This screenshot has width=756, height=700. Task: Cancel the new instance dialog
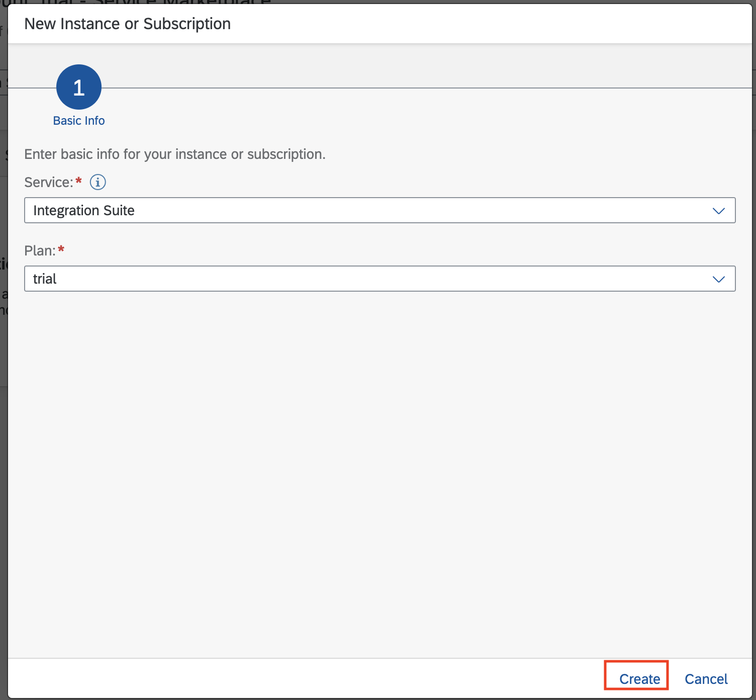coord(706,679)
